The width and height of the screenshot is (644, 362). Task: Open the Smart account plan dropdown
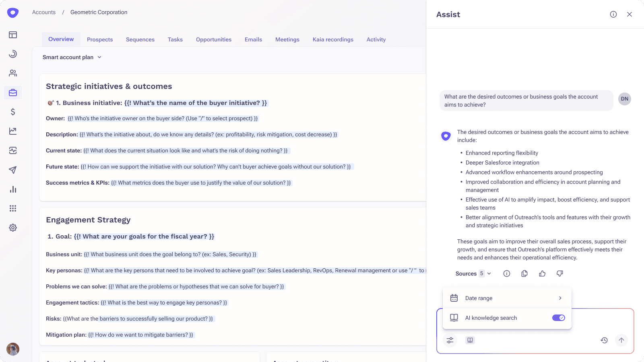(72, 57)
